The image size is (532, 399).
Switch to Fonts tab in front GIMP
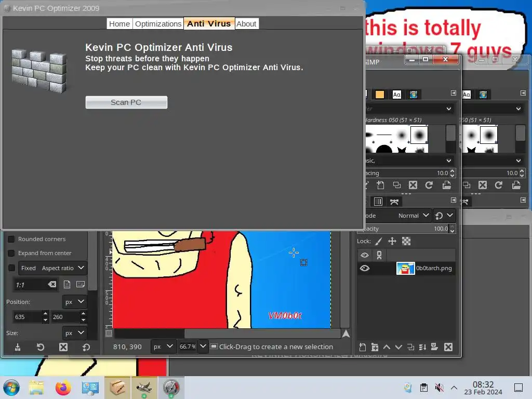[396, 95]
